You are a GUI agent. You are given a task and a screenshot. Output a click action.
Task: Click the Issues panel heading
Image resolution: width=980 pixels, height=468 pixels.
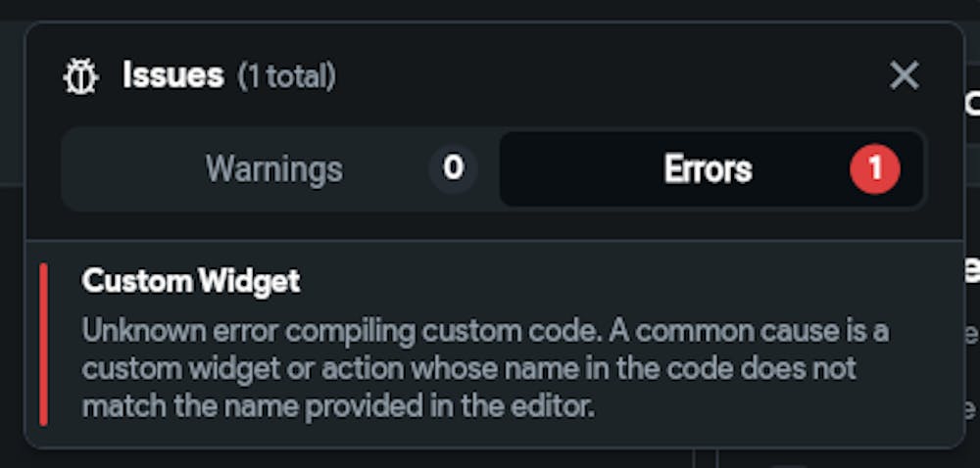pyautogui.click(x=173, y=75)
